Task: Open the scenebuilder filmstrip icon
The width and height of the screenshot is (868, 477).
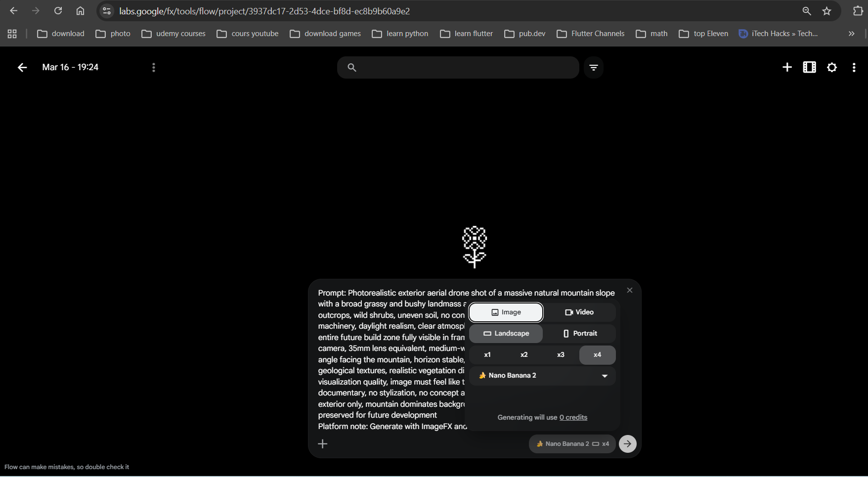Action: point(809,67)
